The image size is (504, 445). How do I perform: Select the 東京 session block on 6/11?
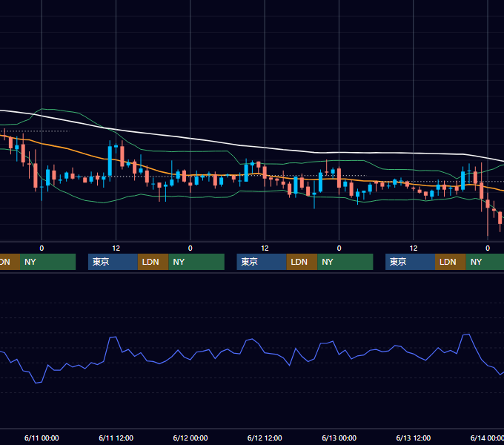point(113,262)
